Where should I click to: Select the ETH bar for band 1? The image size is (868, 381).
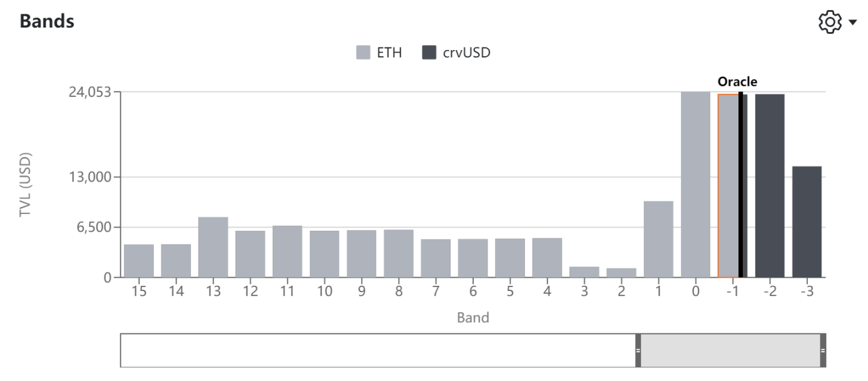tap(658, 239)
